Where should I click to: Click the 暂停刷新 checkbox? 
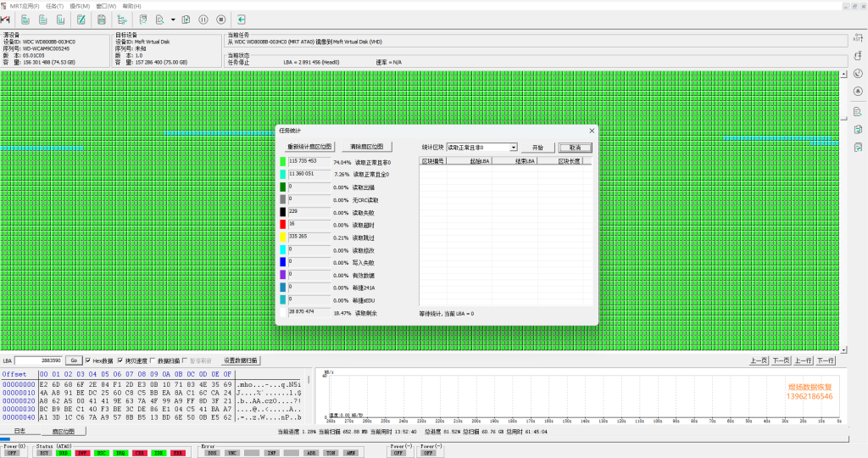pos(185,360)
